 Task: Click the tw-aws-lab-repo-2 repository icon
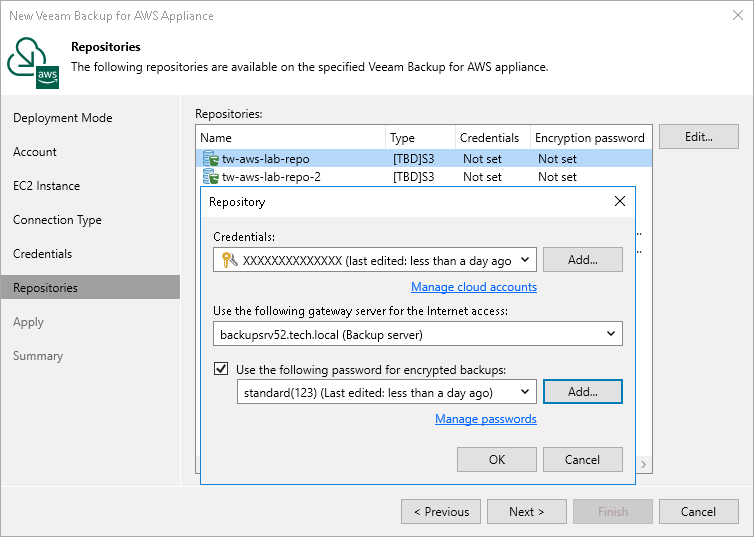[210, 177]
